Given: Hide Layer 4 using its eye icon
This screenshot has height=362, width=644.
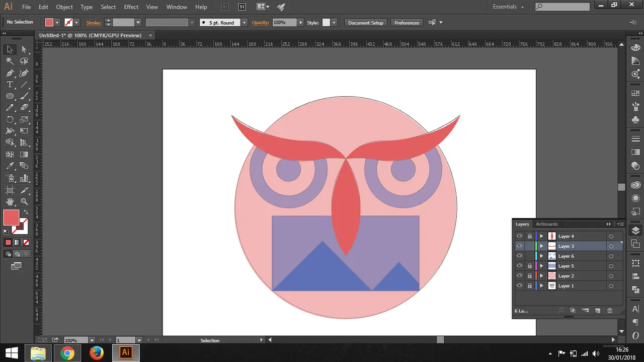Looking at the screenshot, I should click(x=519, y=236).
